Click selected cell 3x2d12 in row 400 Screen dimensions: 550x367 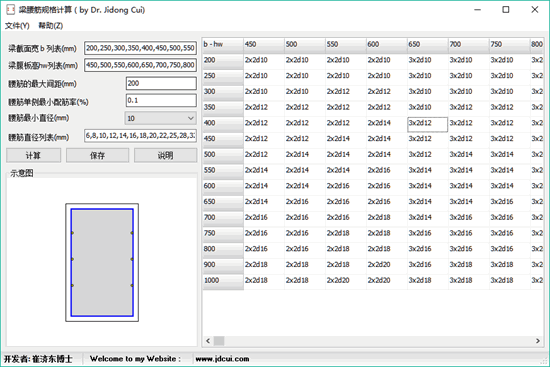[428, 125]
